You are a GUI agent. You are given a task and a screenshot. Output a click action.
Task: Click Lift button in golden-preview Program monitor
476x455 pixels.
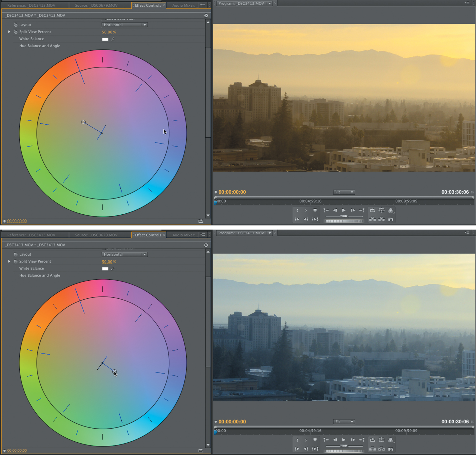(x=373, y=219)
